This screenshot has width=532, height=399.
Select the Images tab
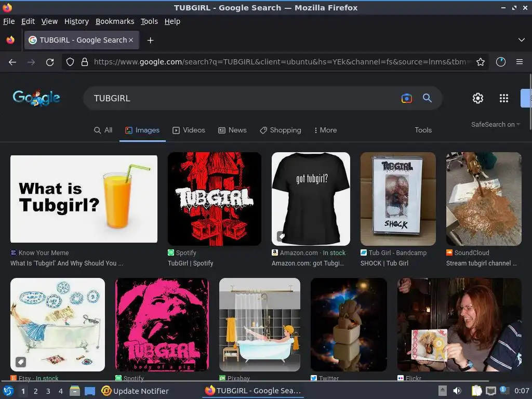click(x=142, y=130)
